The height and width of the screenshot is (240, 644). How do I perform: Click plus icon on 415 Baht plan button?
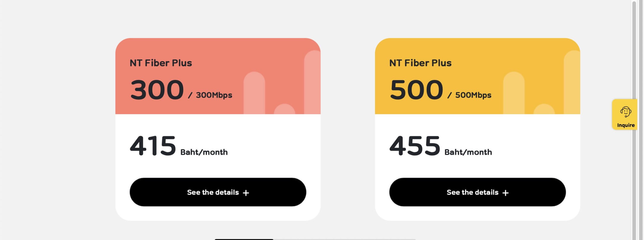coord(246,193)
